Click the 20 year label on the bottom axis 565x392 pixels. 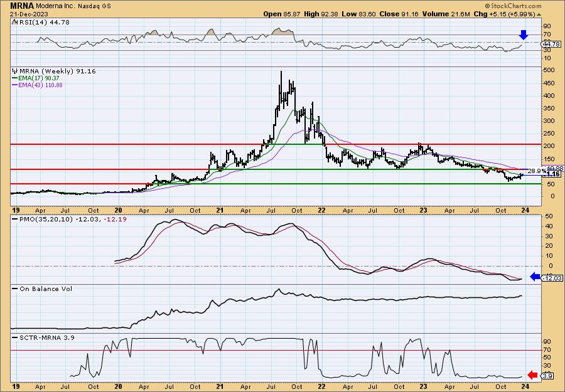pyautogui.click(x=118, y=386)
